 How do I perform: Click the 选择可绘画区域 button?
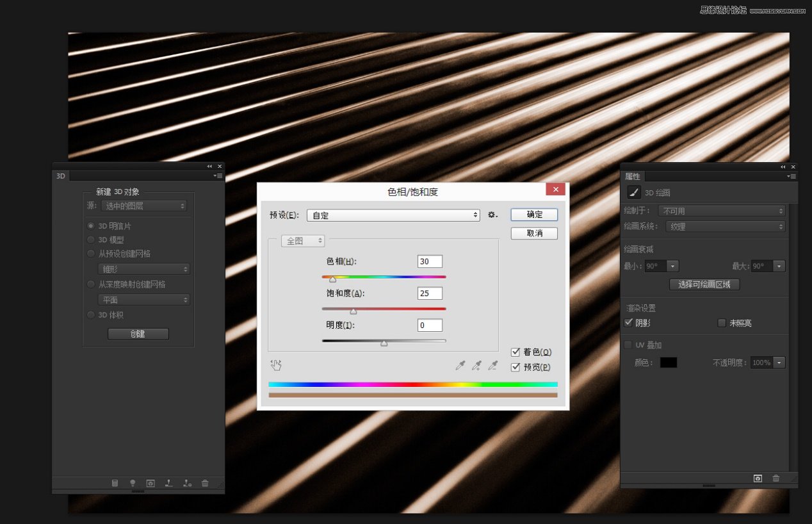[704, 284]
